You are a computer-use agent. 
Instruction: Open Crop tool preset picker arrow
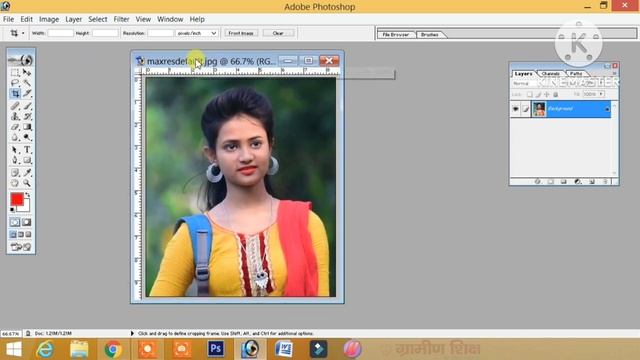click(23, 33)
